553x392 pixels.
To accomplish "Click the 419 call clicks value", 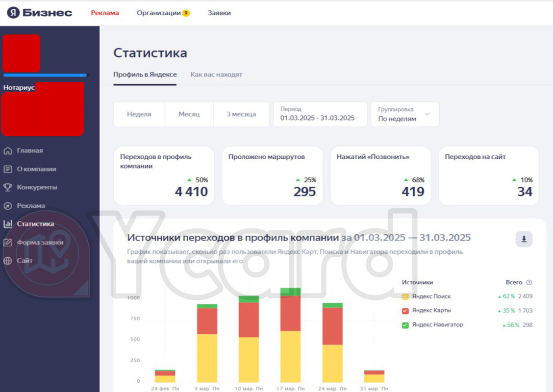I will 413,192.
